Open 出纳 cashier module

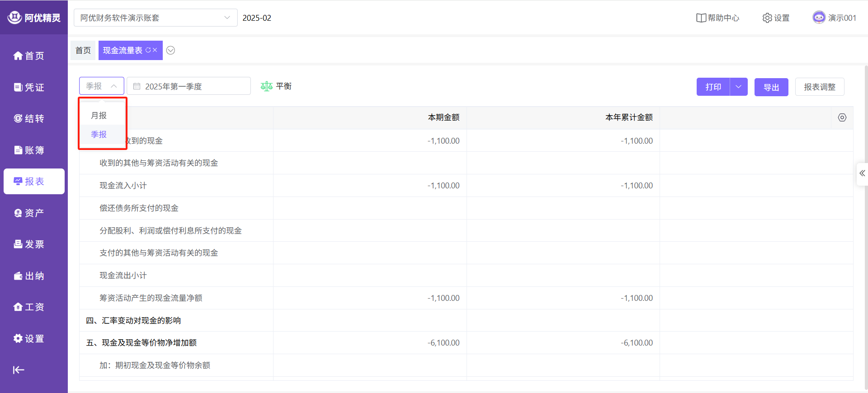pos(29,276)
